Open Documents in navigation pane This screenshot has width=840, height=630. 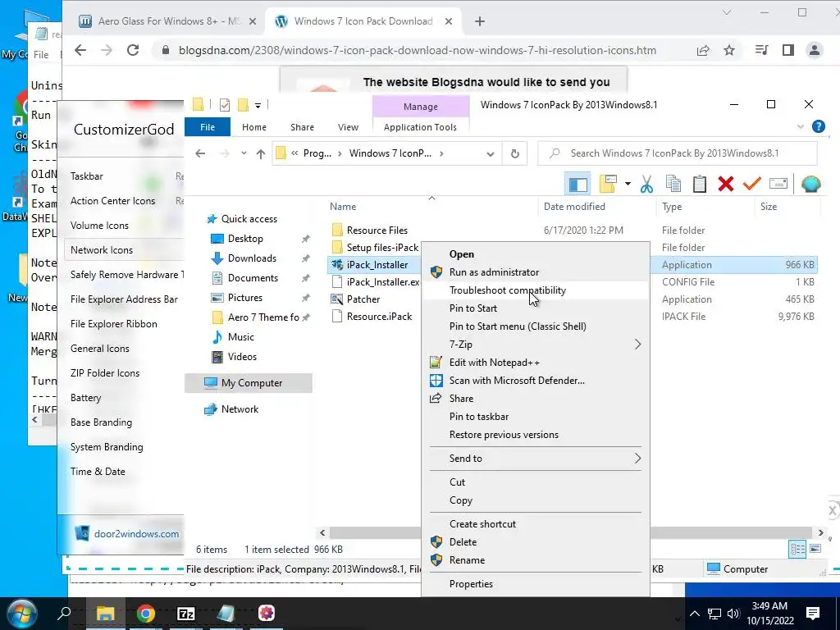tap(253, 278)
